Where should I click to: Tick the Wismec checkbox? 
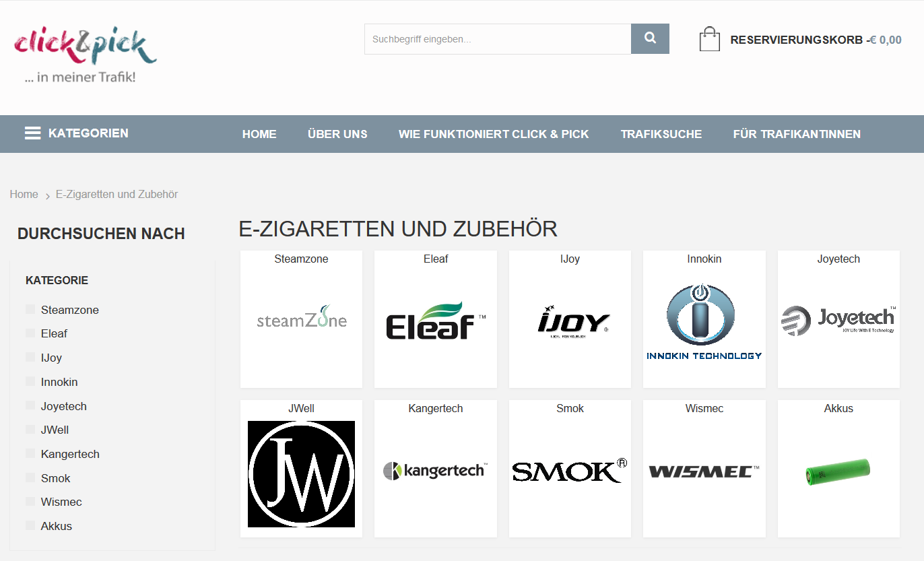click(30, 501)
